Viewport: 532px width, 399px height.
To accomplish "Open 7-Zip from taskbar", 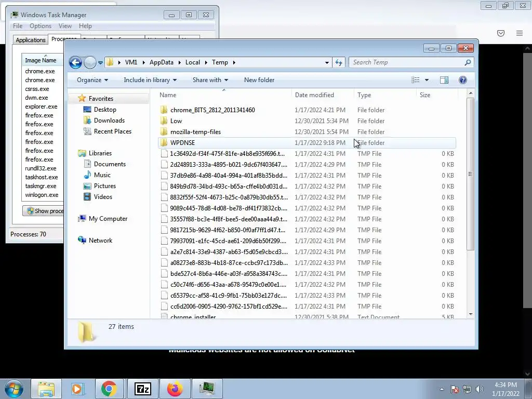I will point(142,389).
